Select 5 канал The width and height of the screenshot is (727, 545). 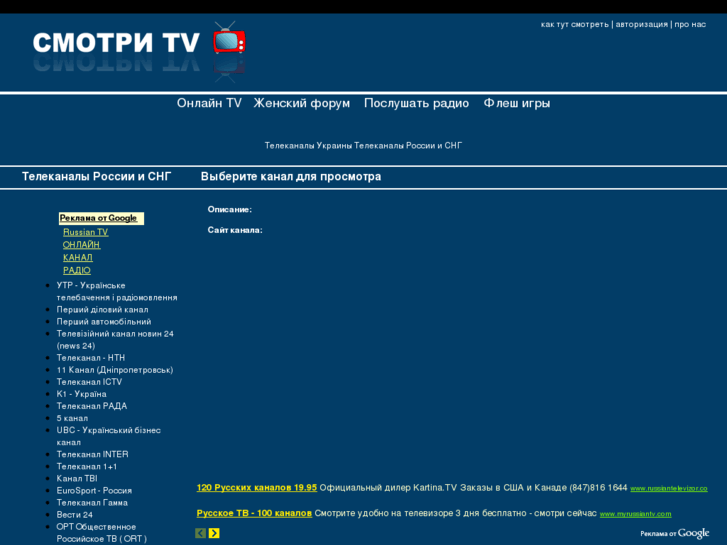72,418
